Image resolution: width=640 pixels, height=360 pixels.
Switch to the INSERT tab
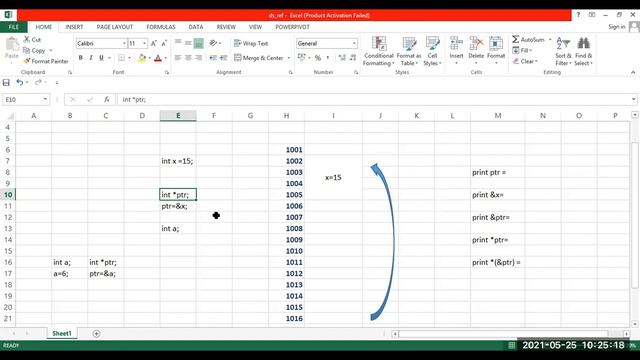click(74, 27)
